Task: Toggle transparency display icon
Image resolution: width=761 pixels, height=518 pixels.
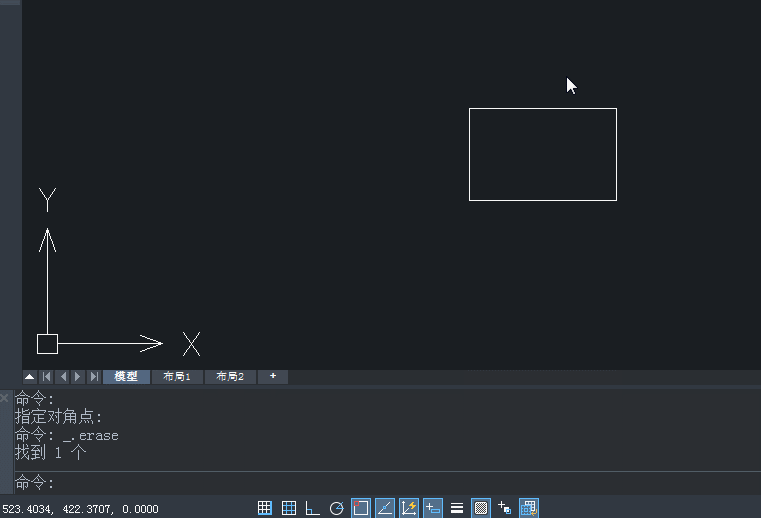Action: click(480, 508)
